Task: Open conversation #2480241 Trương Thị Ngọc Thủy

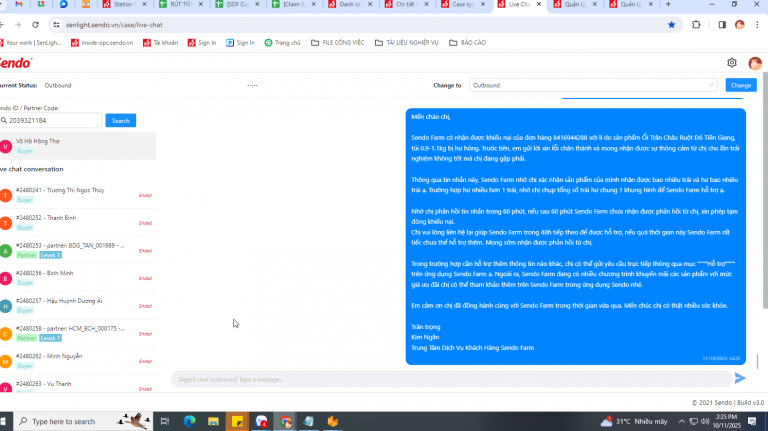Action: 77,195
